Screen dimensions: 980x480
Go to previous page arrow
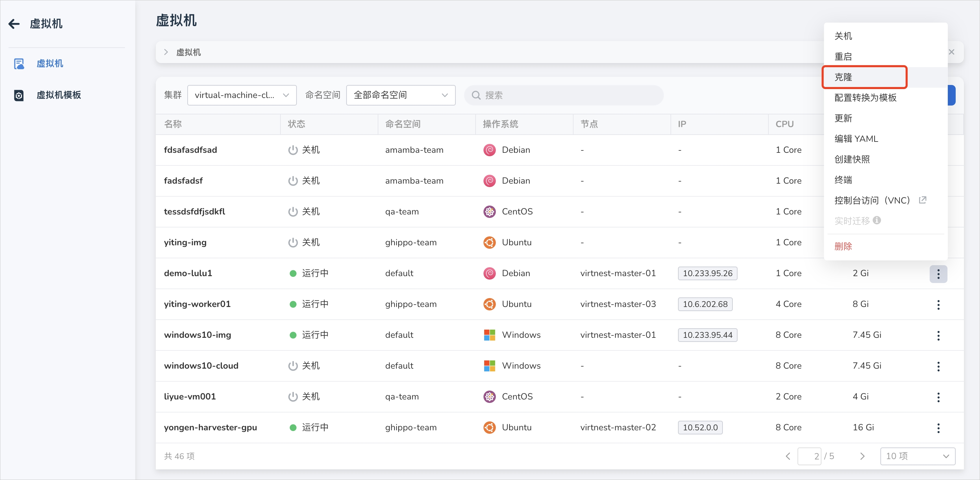788,456
